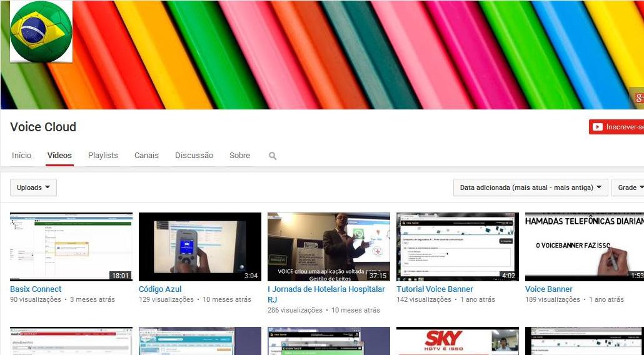
Task: Select the Playlists tab
Action: click(103, 156)
